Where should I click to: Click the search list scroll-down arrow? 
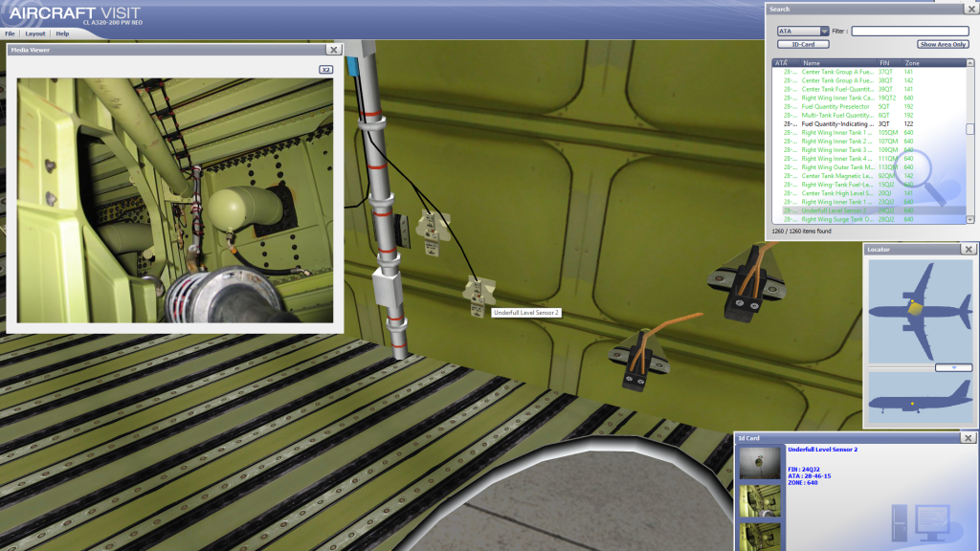pos(970,219)
